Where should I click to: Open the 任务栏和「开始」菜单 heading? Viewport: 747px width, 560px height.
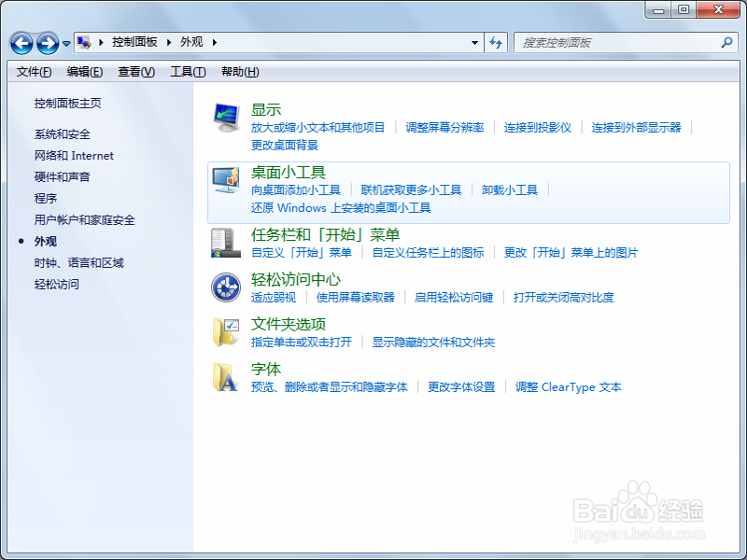point(325,234)
